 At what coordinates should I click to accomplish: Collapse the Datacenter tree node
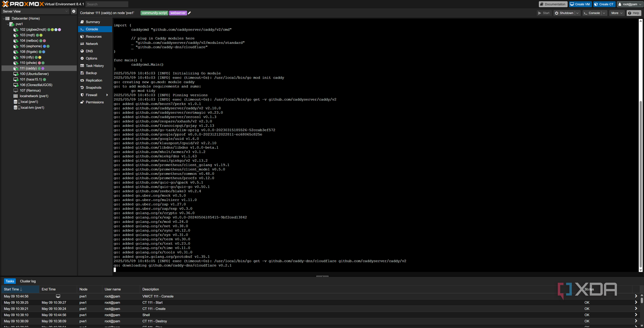pos(3,18)
